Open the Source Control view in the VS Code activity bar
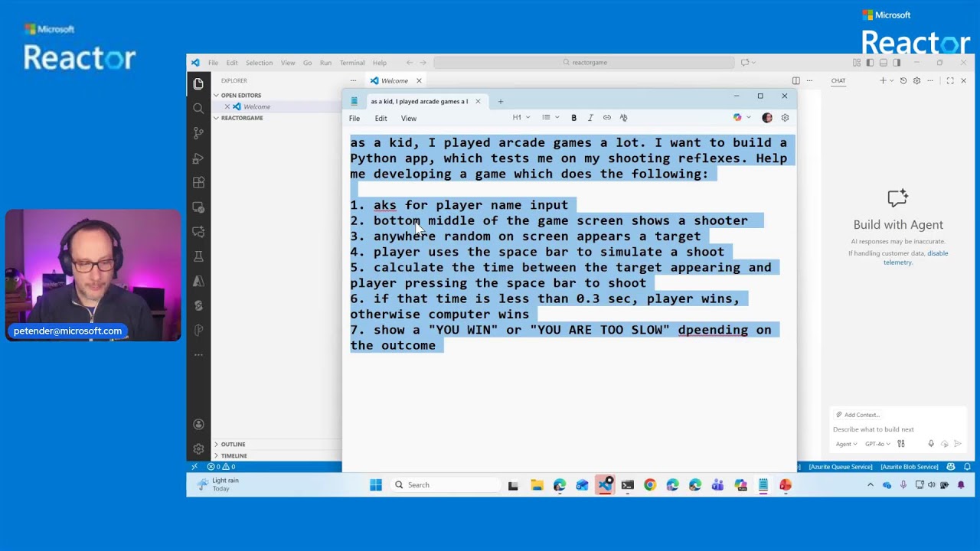The height and width of the screenshot is (551, 980). coord(198,133)
